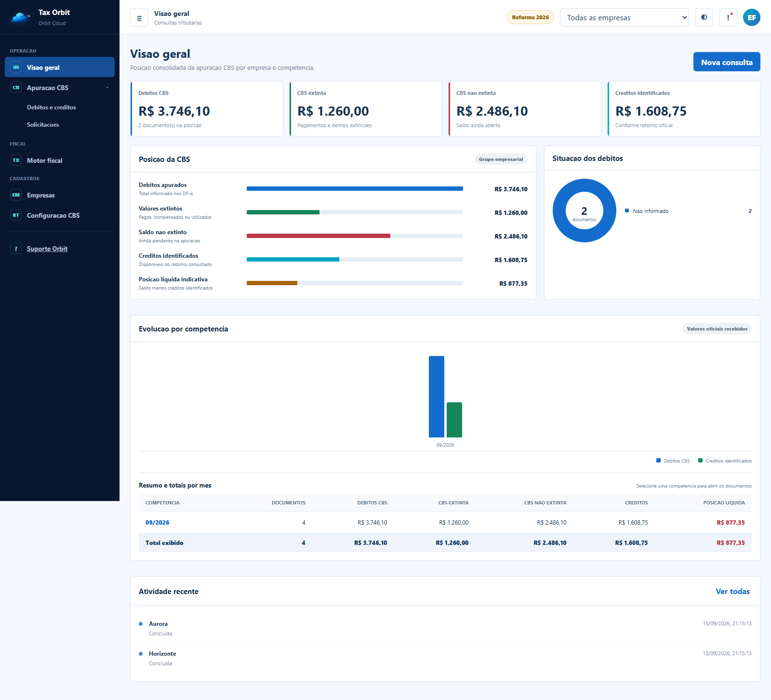771x700 pixels.
Task: Click the Situacao dos debitos heading
Action: [587, 158]
